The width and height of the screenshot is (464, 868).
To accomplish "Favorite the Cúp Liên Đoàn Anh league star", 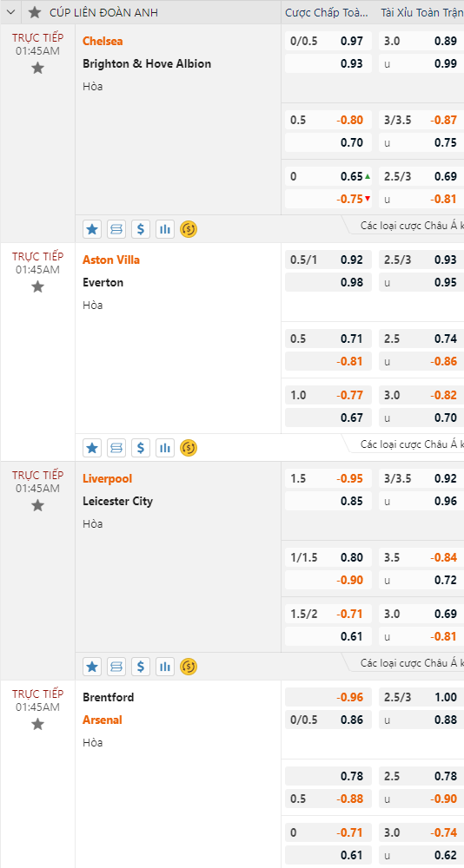I will pyautogui.click(x=35, y=12).
